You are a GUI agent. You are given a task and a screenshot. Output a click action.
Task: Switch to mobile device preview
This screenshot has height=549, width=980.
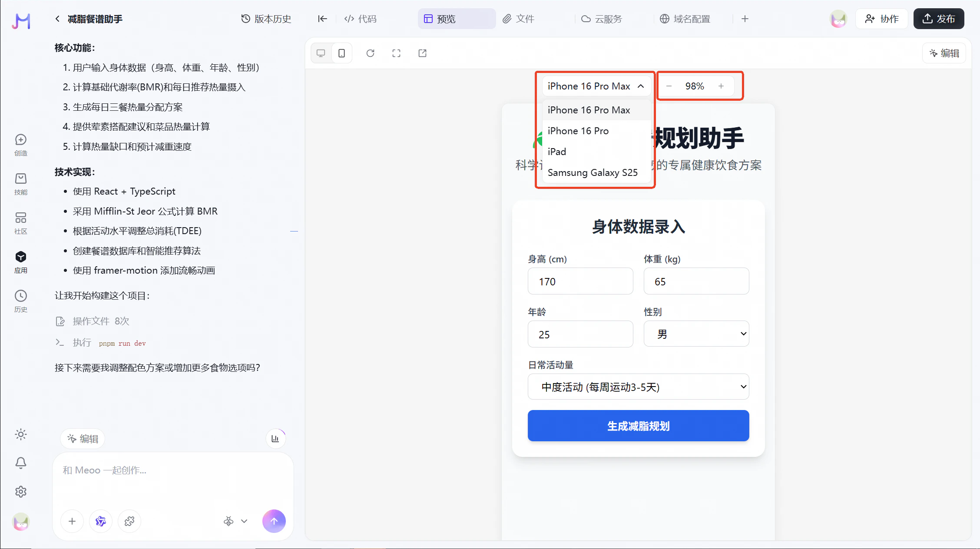(342, 53)
